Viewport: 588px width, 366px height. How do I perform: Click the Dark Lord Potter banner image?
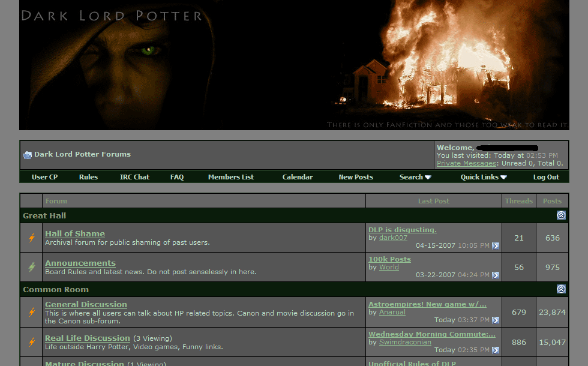coord(294,65)
